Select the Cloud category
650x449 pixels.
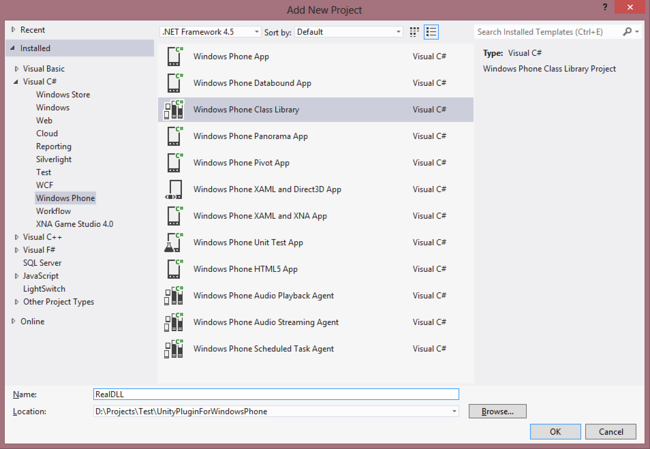point(47,133)
